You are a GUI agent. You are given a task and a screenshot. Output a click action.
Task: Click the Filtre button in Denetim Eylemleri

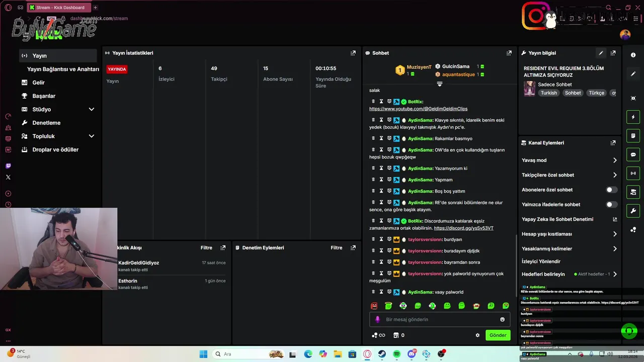[337, 248]
